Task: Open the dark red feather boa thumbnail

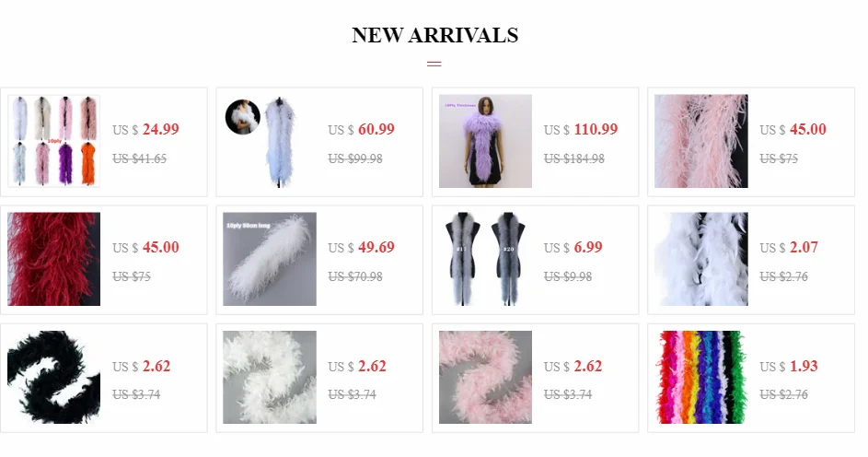Action: [53, 259]
